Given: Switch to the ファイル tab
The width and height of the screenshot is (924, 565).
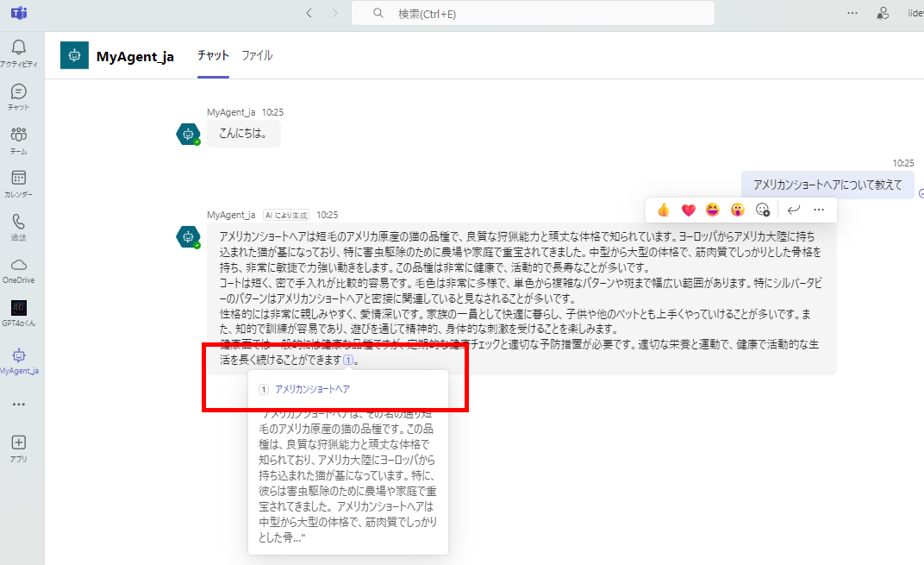Looking at the screenshot, I should point(257,53).
